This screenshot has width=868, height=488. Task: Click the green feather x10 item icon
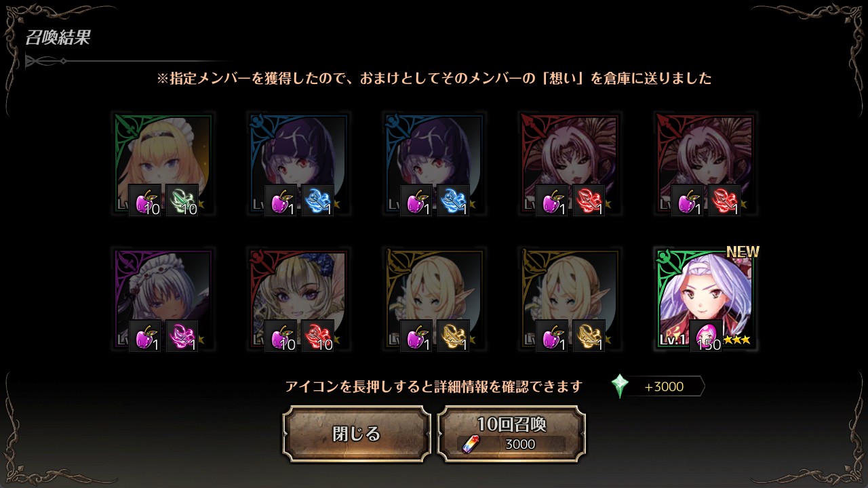pyautogui.click(x=182, y=201)
